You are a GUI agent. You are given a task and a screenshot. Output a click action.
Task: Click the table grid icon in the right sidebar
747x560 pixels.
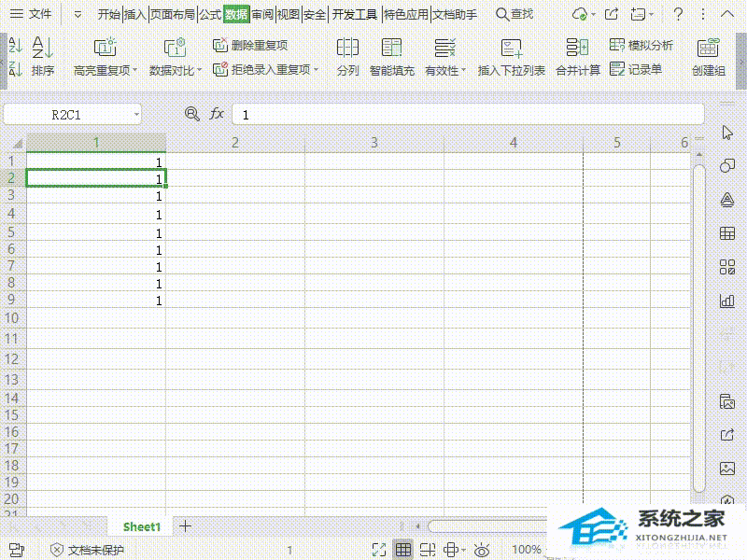pyautogui.click(x=727, y=233)
